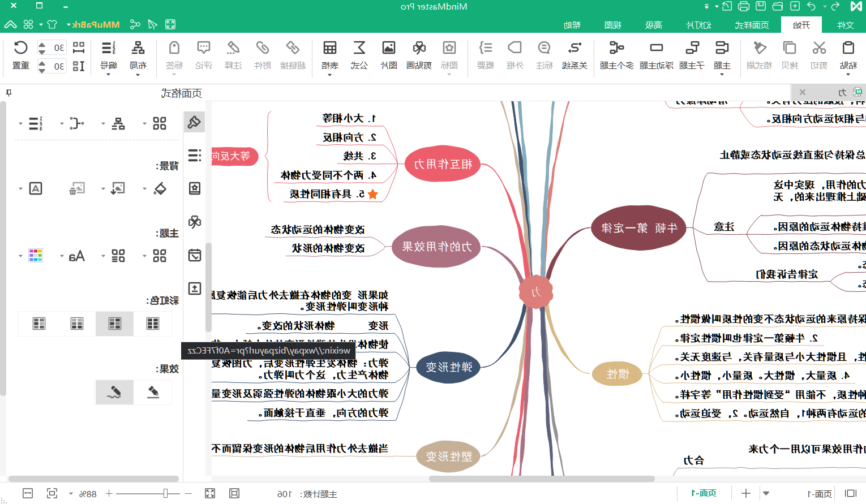Click the Reset (重置) circular arrow icon

coord(21,48)
